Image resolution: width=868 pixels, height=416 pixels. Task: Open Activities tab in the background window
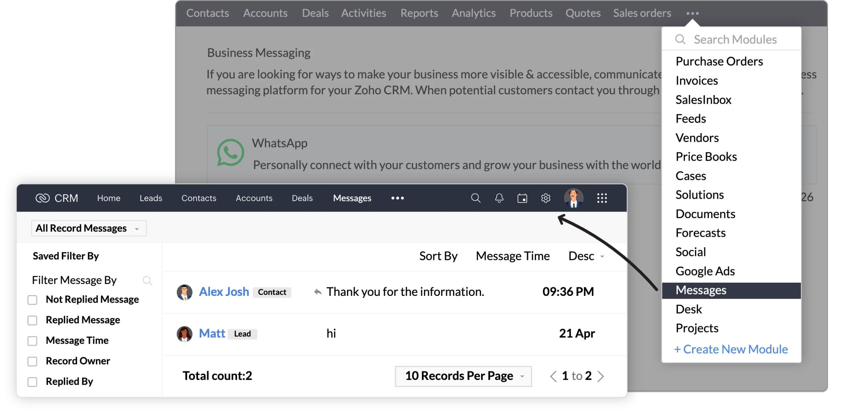pos(363,13)
